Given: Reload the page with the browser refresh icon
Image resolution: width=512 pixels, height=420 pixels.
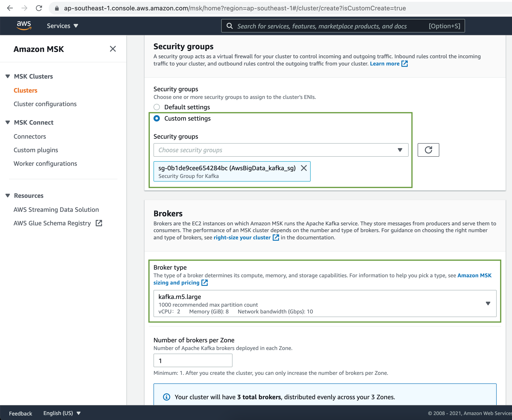Looking at the screenshot, I should (x=39, y=8).
